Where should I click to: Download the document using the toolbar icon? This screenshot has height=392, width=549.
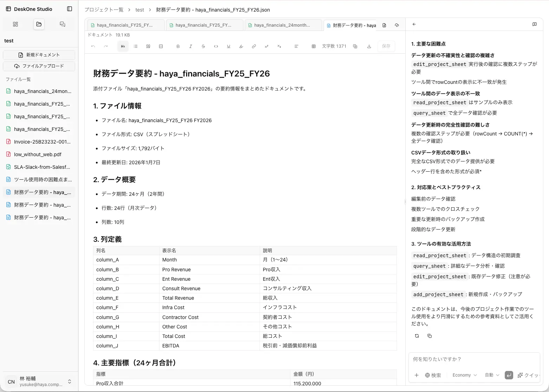(369, 46)
